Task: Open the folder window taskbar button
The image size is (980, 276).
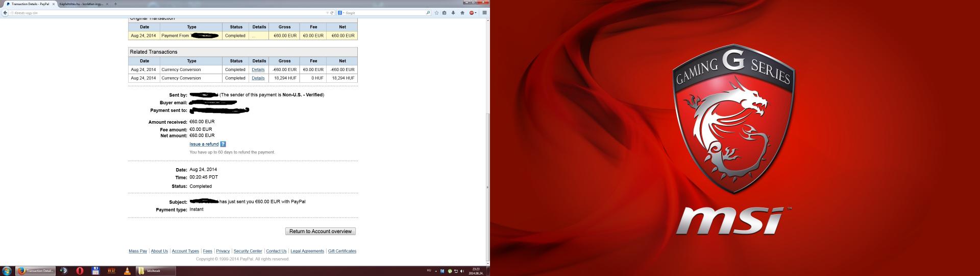Action: [x=156, y=271]
